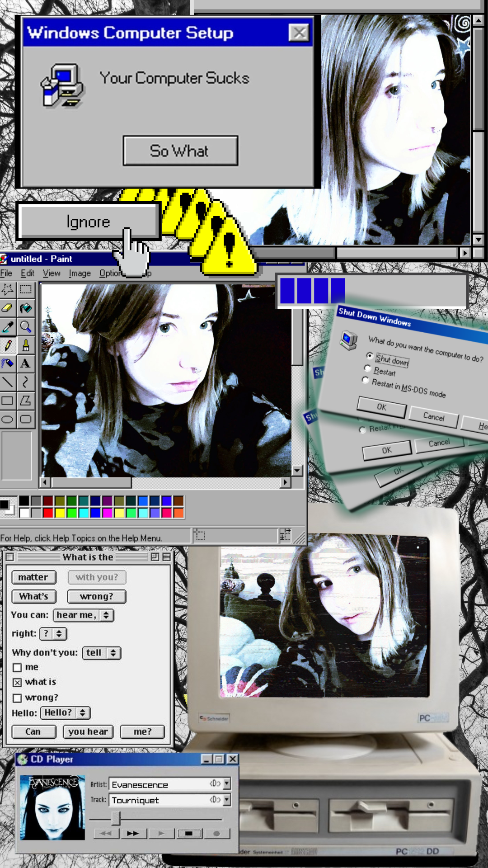This screenshot has width=488, height=868.
Task: Expand the Track dropdown in CD Player
Action: pyautogui.click(x=227, y=800)
